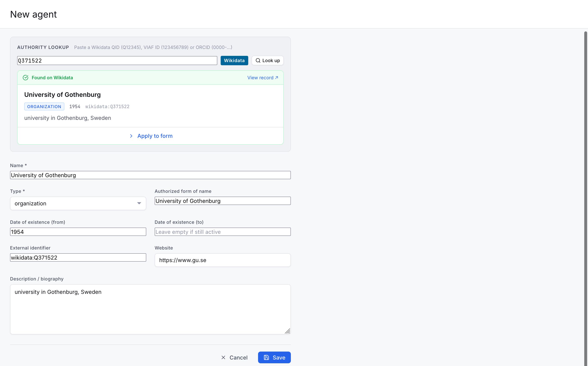Click the Look up button

click(x=268, y=60)
